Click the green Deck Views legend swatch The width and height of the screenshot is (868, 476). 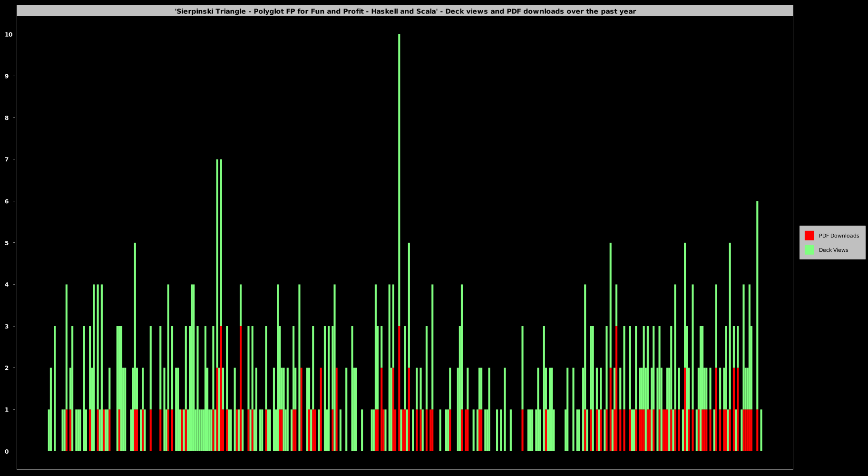(x=809, y=250)
